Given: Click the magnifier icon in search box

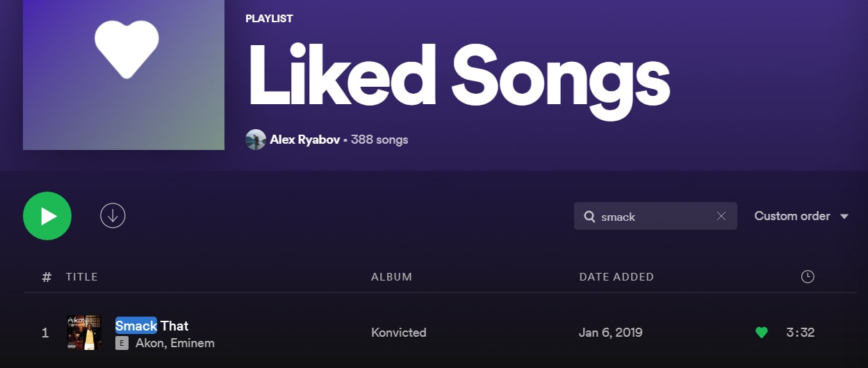Looking at the screenshot, I should pos(589,217).
